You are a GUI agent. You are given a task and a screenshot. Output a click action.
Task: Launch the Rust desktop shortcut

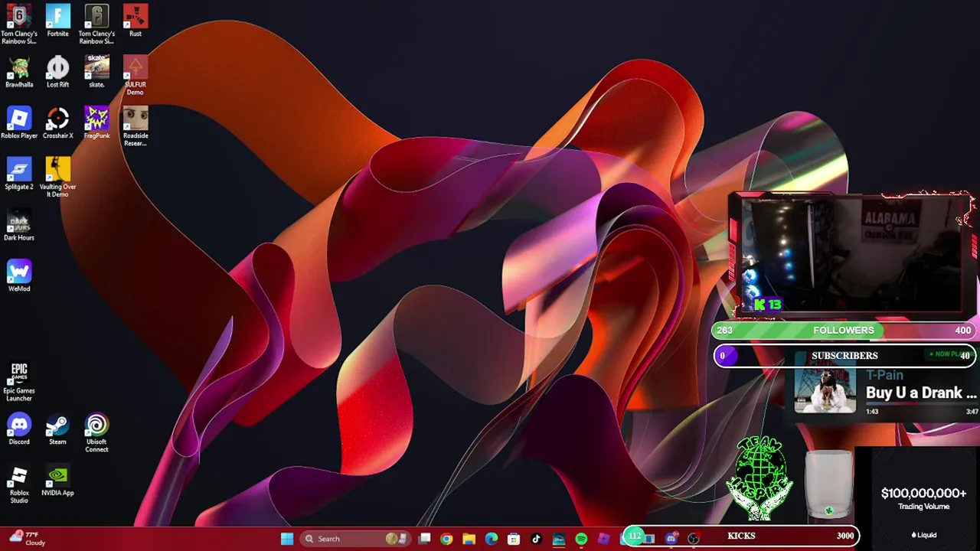136,21
